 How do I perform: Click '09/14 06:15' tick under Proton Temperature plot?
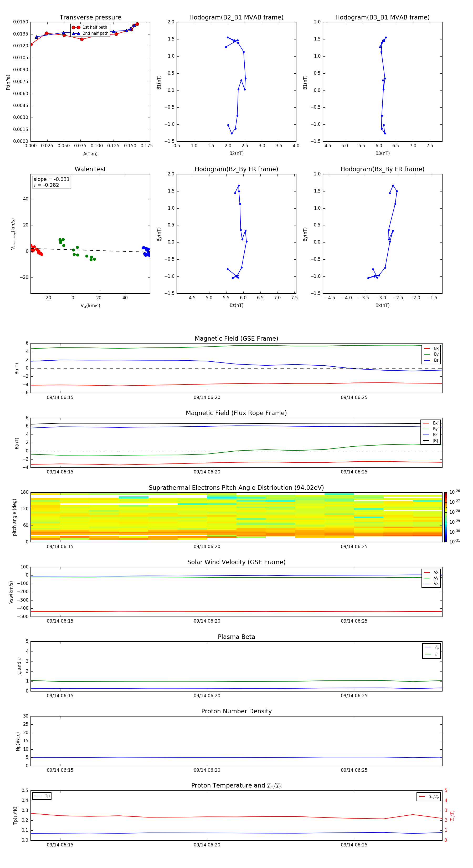click(60, 845)
